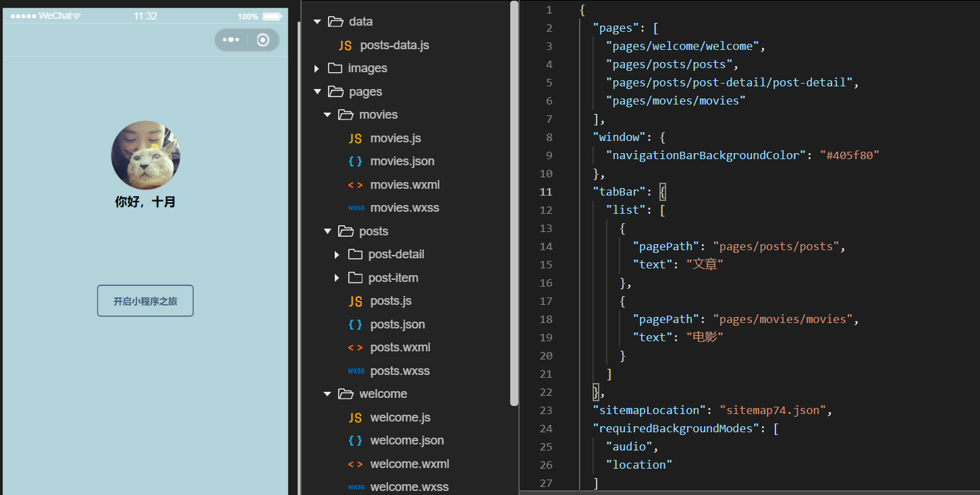This screenshot has height=495, width=980.
Task: Collapse the posts folder arrow
Action: click(x=327, y=231)
